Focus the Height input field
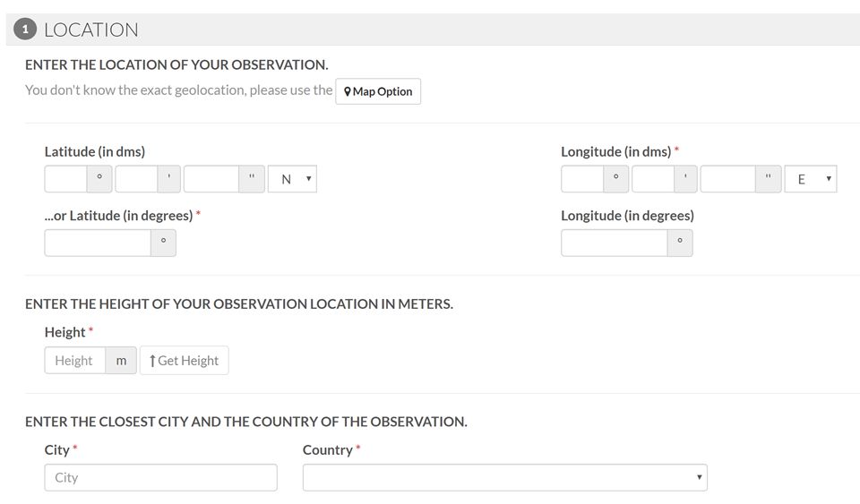 (x=75, y=361)
